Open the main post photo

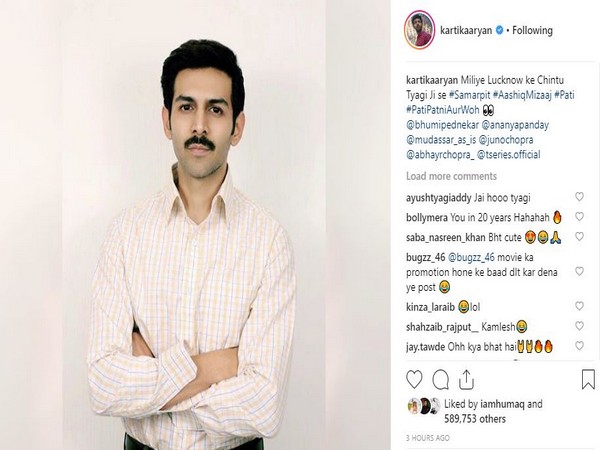click(x=194, y=225)
